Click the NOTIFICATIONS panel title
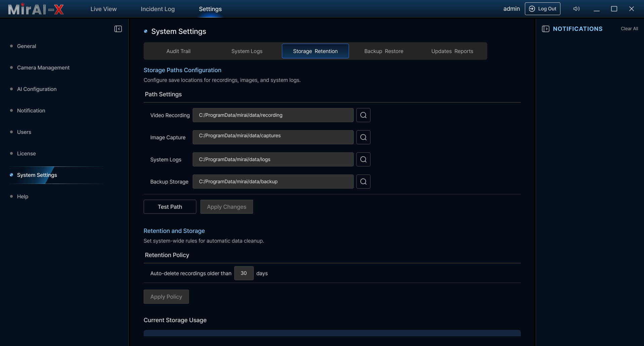This screenshot has width=644, height=346. [578, 29]
